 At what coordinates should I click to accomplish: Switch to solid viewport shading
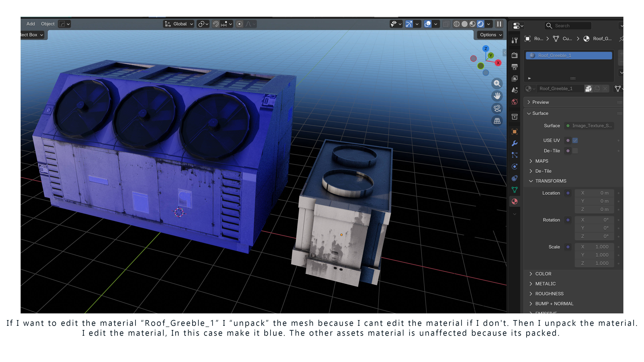coord(465,24)
